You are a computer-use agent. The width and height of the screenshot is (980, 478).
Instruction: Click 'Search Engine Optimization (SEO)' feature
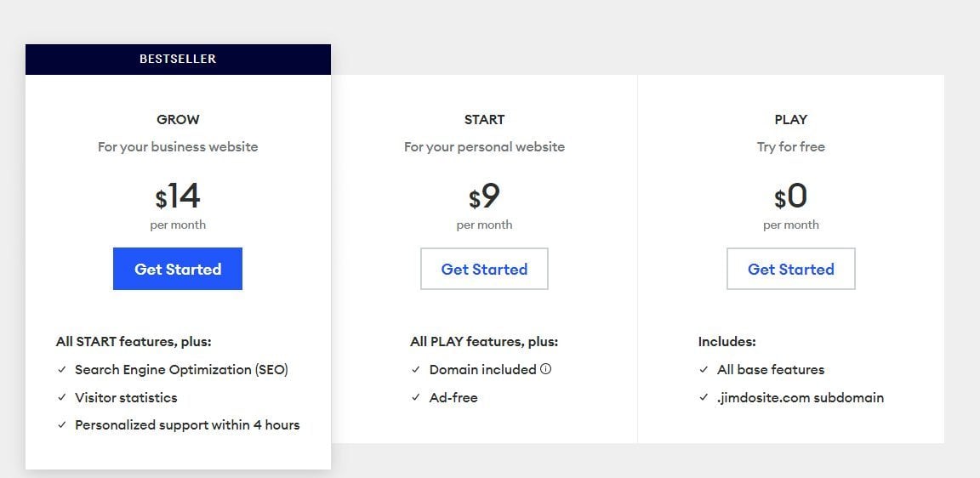182,369
